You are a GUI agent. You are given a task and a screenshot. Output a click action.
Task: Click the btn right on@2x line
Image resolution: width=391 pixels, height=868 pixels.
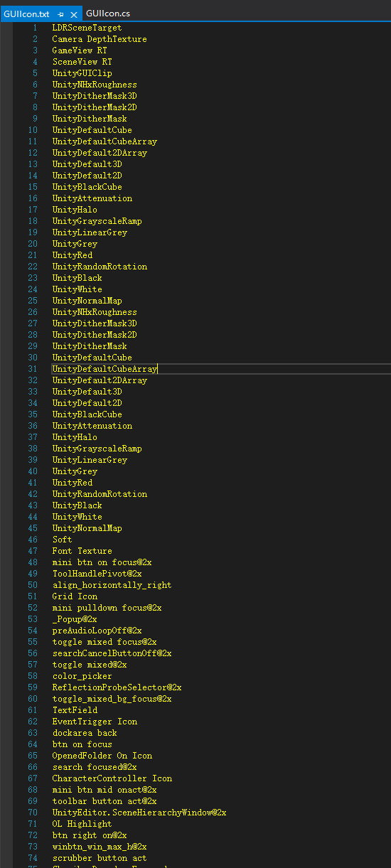(90, 835)
